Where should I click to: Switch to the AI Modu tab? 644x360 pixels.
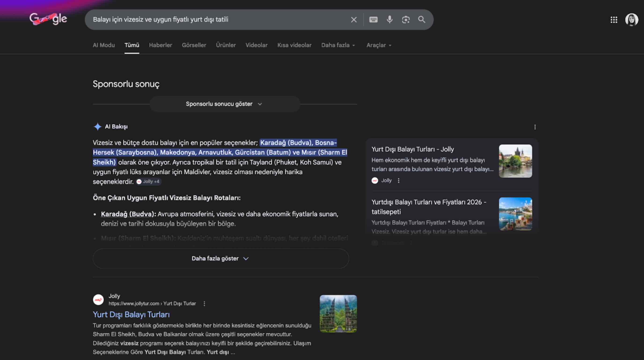[x=103, y=45]
